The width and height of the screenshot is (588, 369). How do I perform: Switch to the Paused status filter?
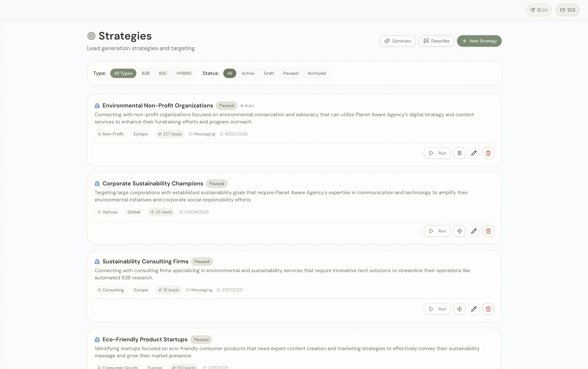291,73
